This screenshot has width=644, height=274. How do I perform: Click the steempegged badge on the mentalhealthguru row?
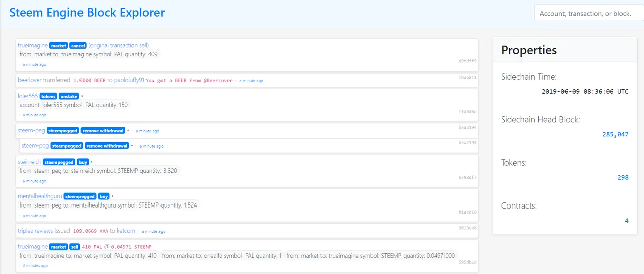pos(79,196)
